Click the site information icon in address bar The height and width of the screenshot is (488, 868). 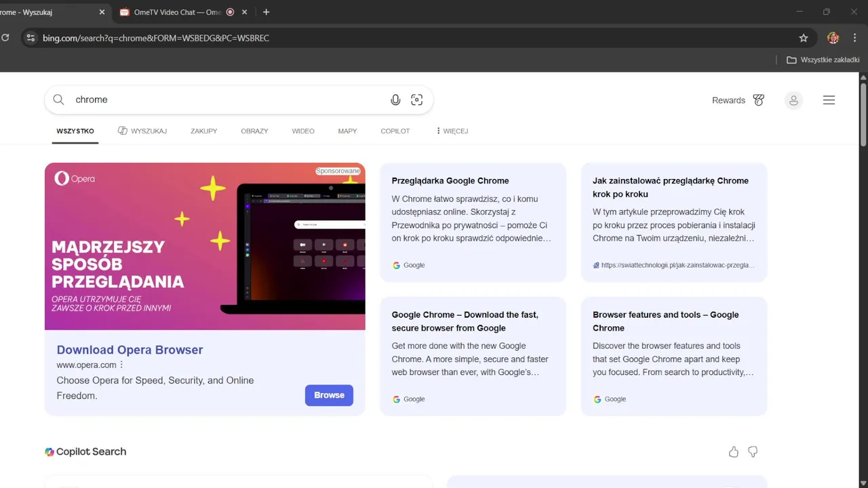[x=30, y=38]
